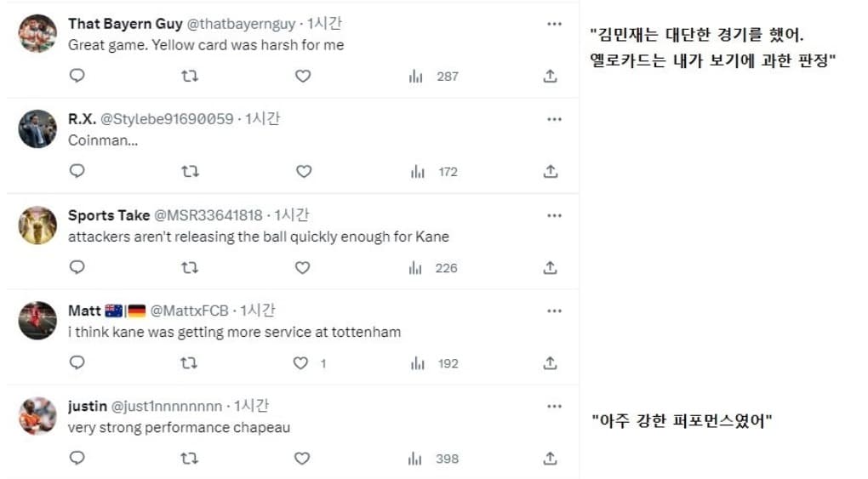View analytics showing 172 views
The image size is (868, 479).
pyautogui.click(x=437, y=172)
